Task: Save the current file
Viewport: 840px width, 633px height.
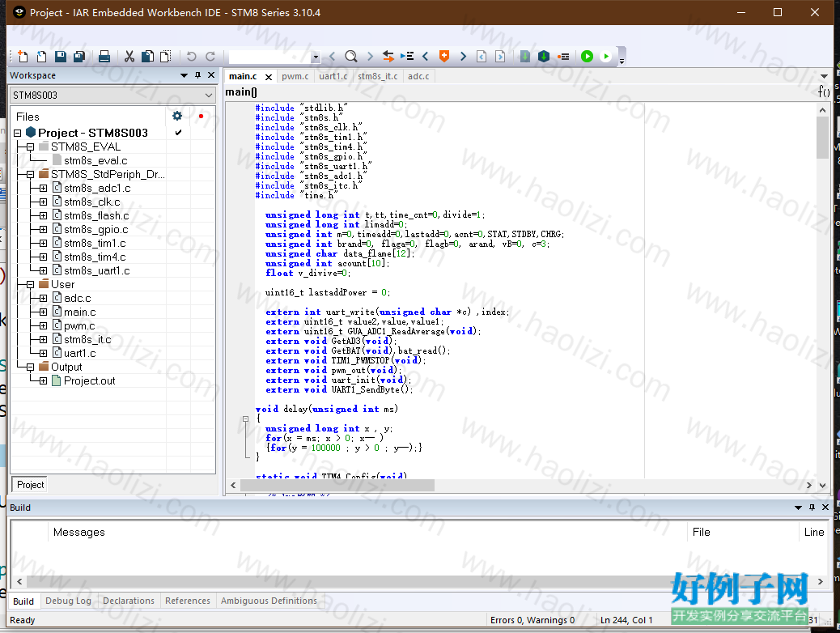Action: pyautogui.click(x=61, y=57)
